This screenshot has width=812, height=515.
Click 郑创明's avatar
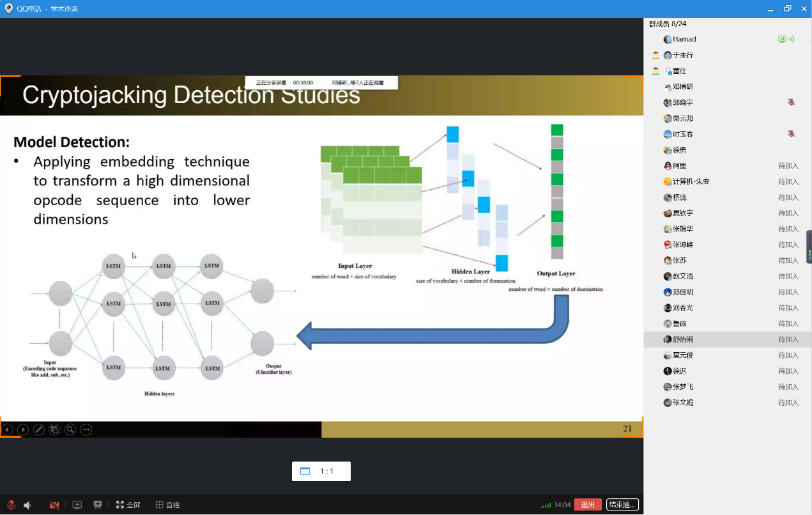pyautogui.click(x=668, y=292)
